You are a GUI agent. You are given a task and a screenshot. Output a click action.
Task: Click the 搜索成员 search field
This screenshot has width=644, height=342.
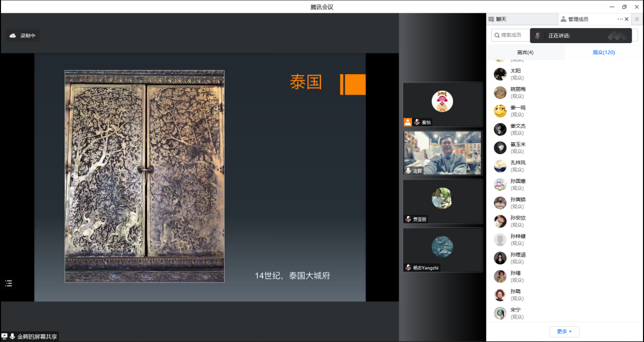click(x=510, y=35)
